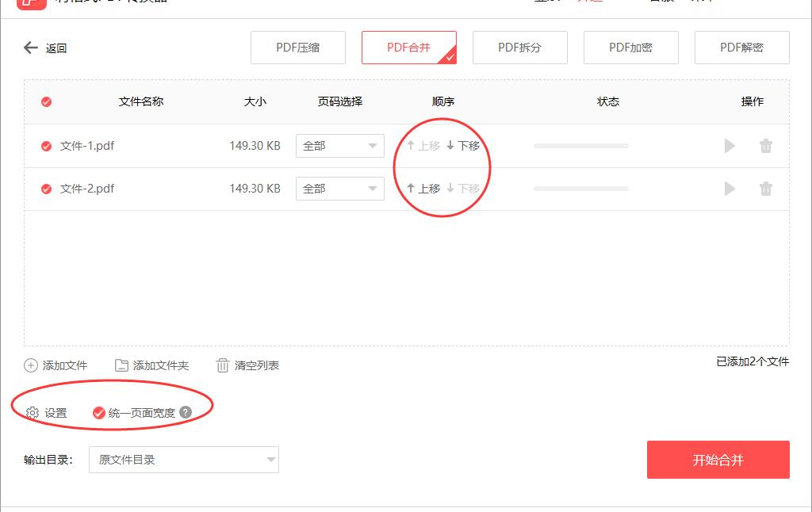Click the progress bar for 文件-2.pdf
The width and height of the screenshot is (812, 512).
coord(581,189)
